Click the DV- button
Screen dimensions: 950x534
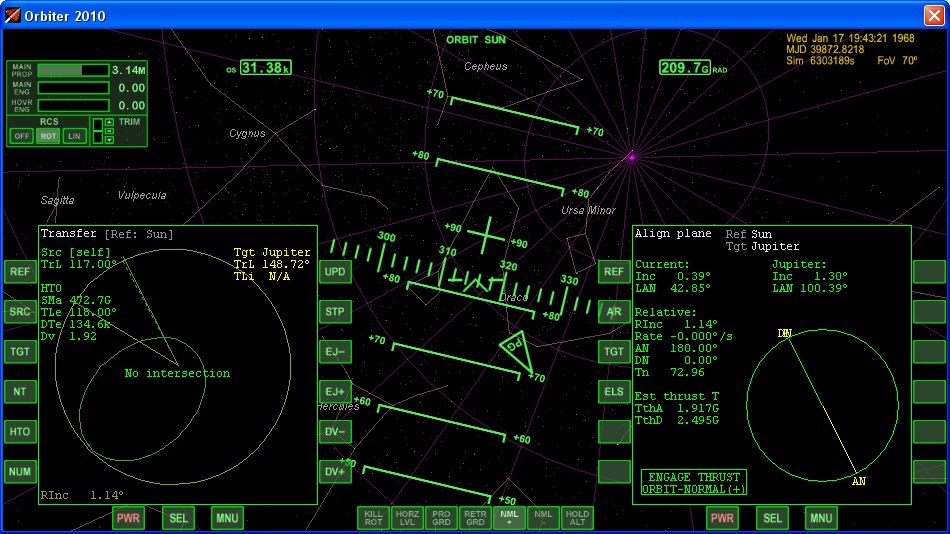pyautogui.click(x=335, y=432)
